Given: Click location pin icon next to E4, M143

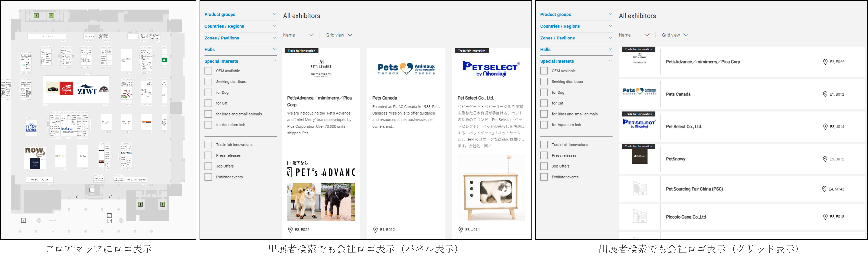Looking at the screenshot, I should click(x=824, y=189).
